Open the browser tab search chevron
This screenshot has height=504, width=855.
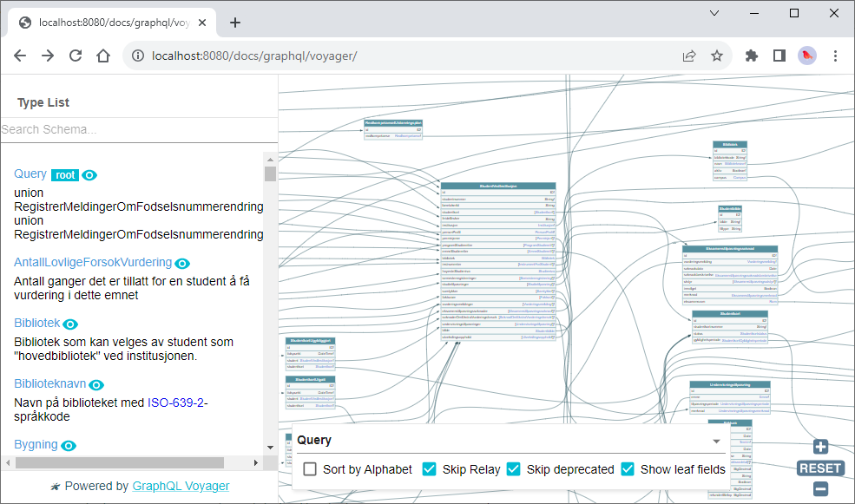tap(714, 13)
